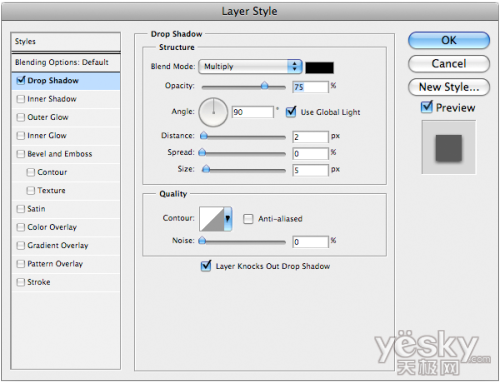The width and height of the screenshot is (500, 383).
Task: Select the Outer Glow style label
Action: pos(48,117)
